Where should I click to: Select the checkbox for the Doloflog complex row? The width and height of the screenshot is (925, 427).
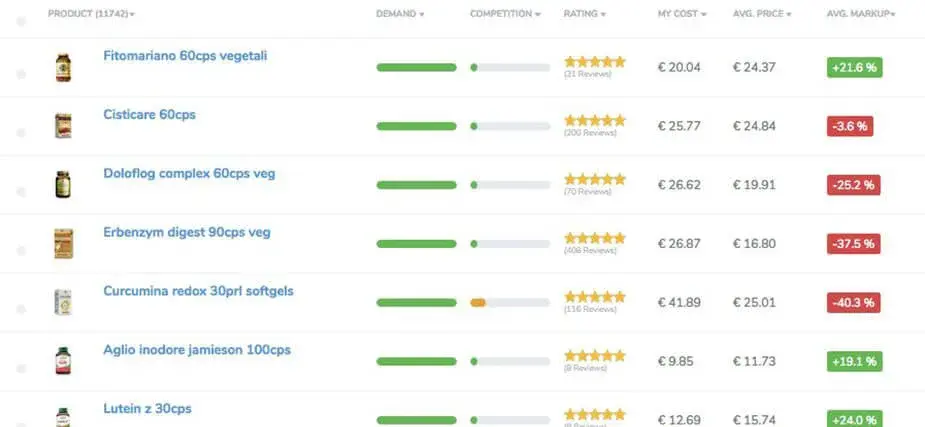(21, 192)
